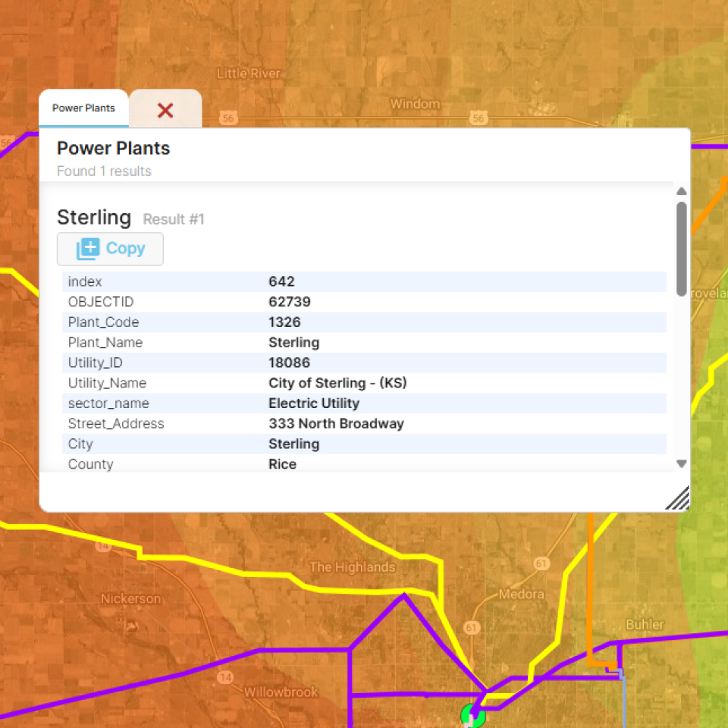Click the scroll-up arrow in the results panel

tap(681, 192)
